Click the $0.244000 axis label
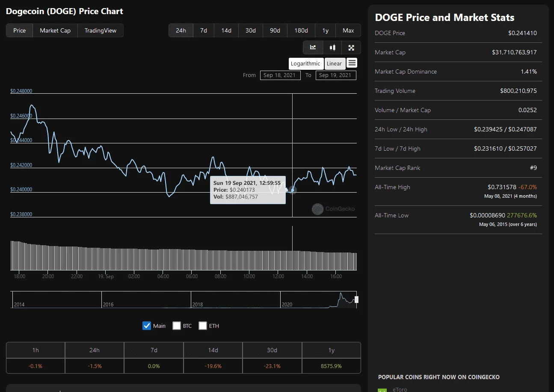554x392 pixels. point(21,140)
